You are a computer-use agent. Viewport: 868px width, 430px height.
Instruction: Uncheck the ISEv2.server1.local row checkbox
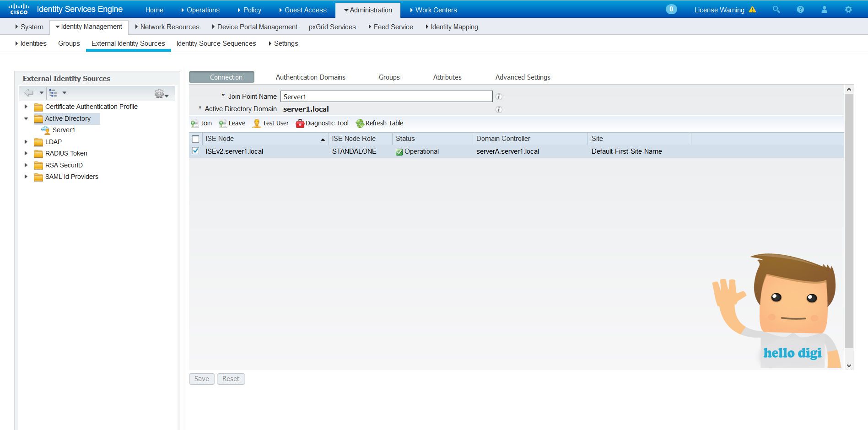click(x=195, y=151)
